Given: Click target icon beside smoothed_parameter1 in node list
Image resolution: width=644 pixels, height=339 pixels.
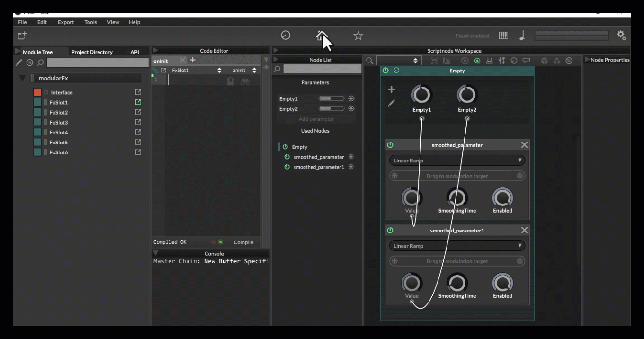Looking at the screenshot, I should (x=351, y=167).
